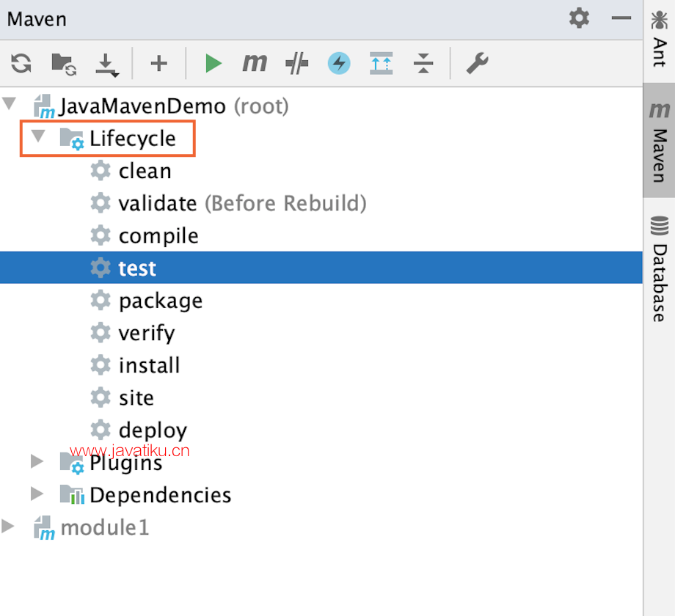This screenshot has width=675, height=616.
Task: Collapse all nodes in Maven tree
Action: tap(423, 63)
